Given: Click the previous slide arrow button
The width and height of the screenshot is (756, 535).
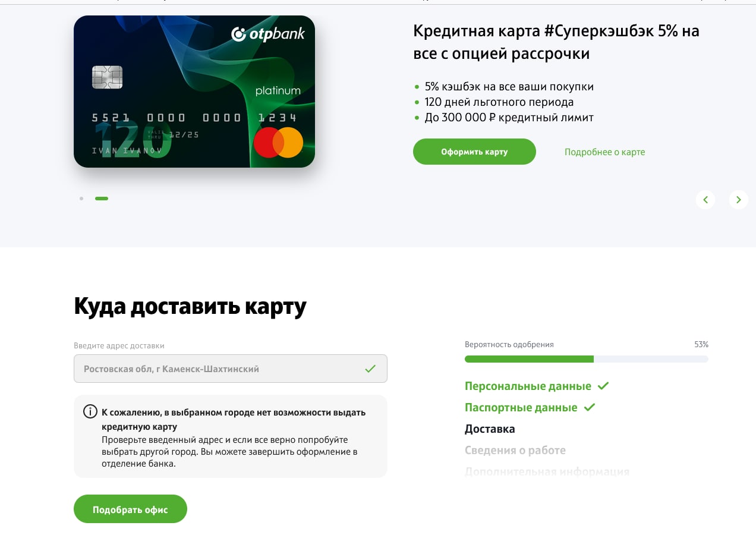Looking at the screenshot, I should (705, 200).
